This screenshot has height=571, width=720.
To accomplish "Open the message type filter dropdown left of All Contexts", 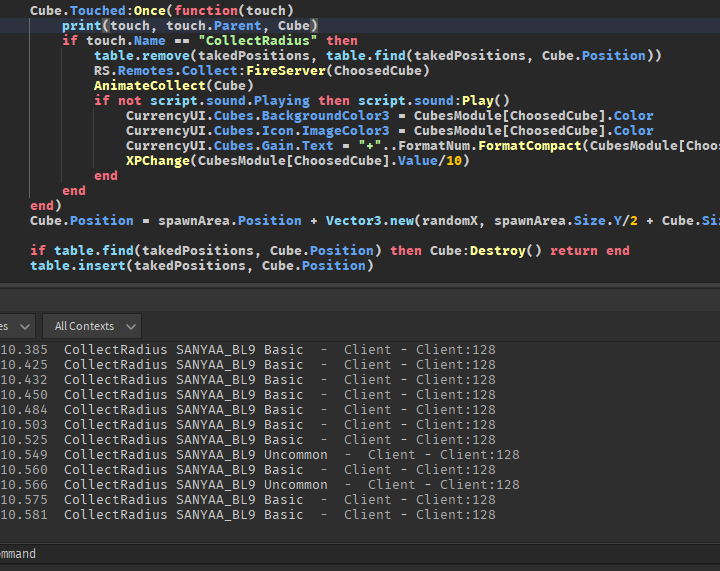I will click(x=18, y=326).
